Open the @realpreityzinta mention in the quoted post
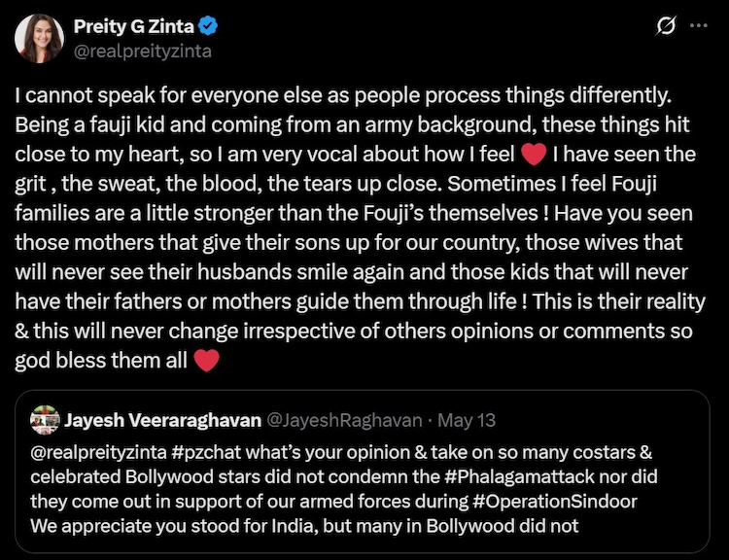Viewport: 729px width, 560px height. 98,452
